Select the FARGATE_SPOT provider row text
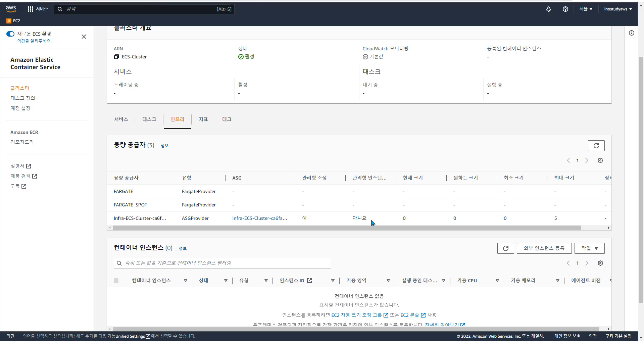Image resolution: width=644 pixels, height=341 pixels. pyautogui.click(x=131, y=205)
